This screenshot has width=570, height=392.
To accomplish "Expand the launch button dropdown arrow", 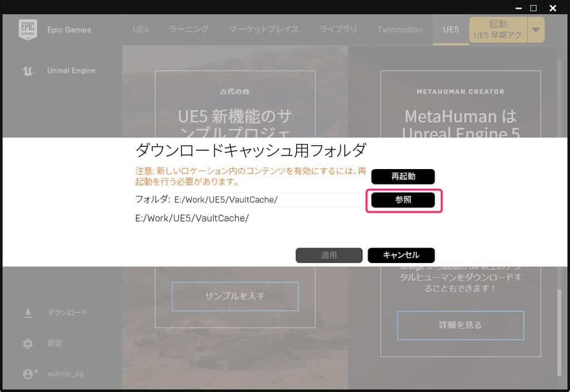I will click(536, 30).
